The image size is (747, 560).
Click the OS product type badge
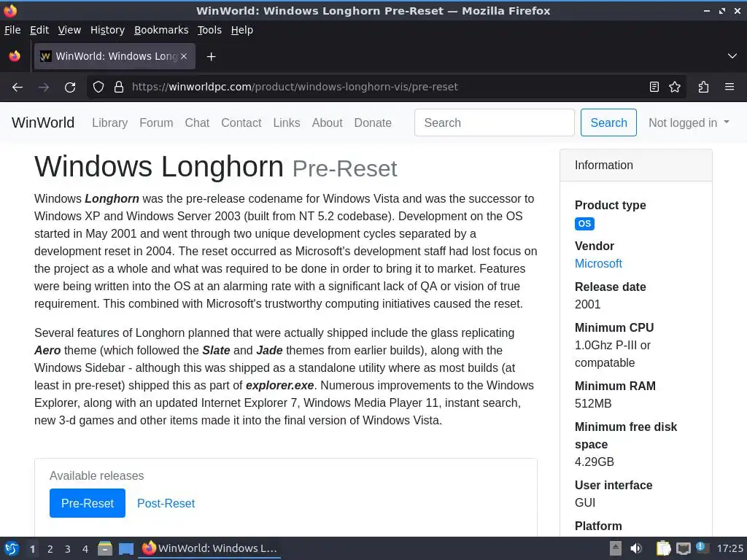[584, 224]
